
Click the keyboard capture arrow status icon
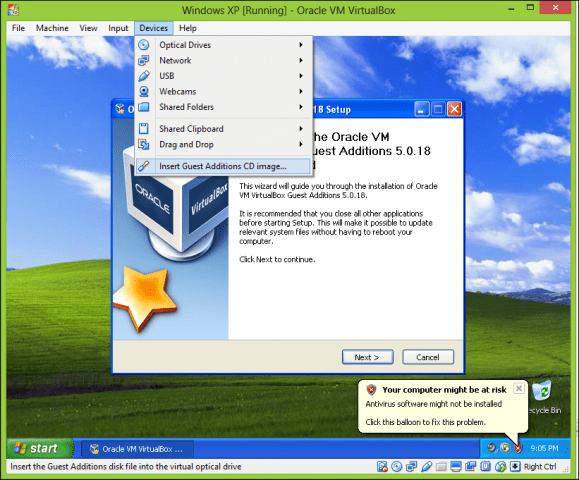point(515,467)
